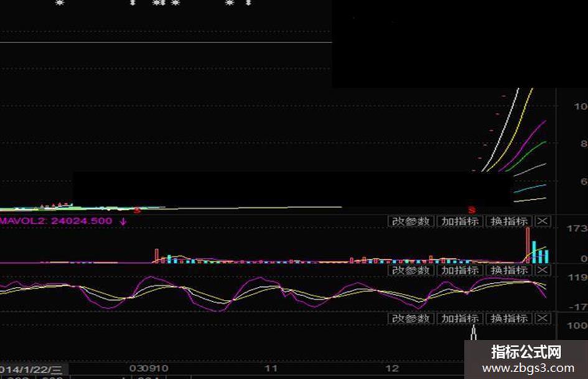The width and height of the screenshot is (588, 379).
Task: Click the white spike in the lowest panel
Action: [474, 333]
